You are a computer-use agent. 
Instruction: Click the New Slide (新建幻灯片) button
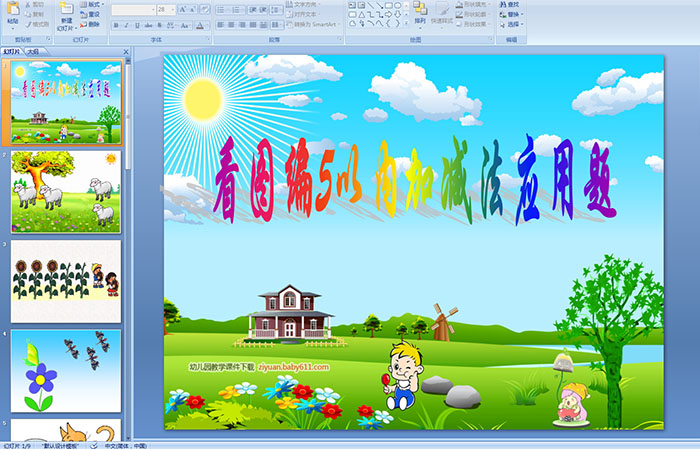click(67, 16)
